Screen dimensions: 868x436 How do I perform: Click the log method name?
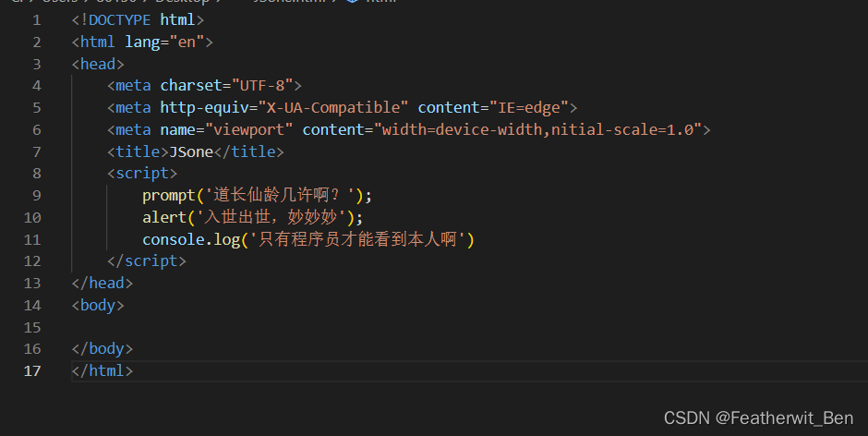pyautogui.click(x=227, y=239)
